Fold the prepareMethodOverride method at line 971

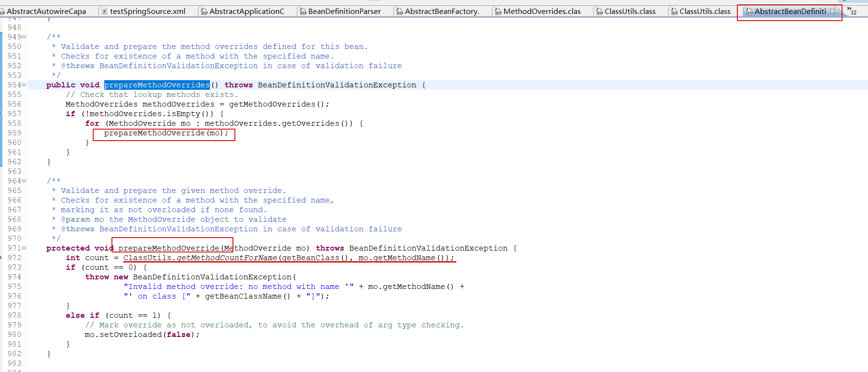[24, 248]
